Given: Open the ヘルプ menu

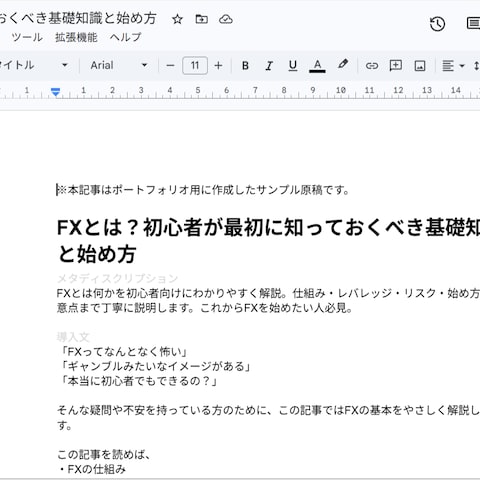Looking at the screenshot, I should pos(126,37).
